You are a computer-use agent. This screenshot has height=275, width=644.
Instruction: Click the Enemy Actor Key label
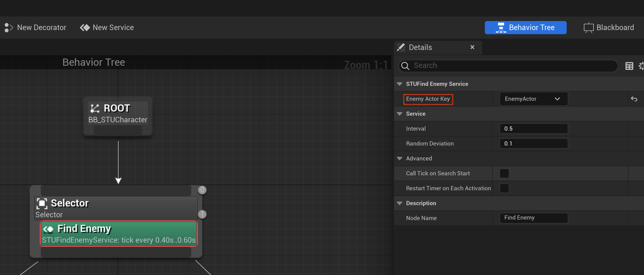click(x=428, y=99)
